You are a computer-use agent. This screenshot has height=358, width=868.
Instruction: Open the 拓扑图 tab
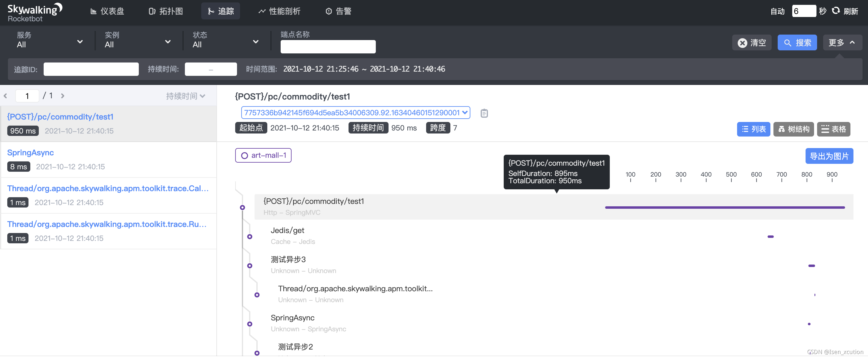tap(166, 11)
